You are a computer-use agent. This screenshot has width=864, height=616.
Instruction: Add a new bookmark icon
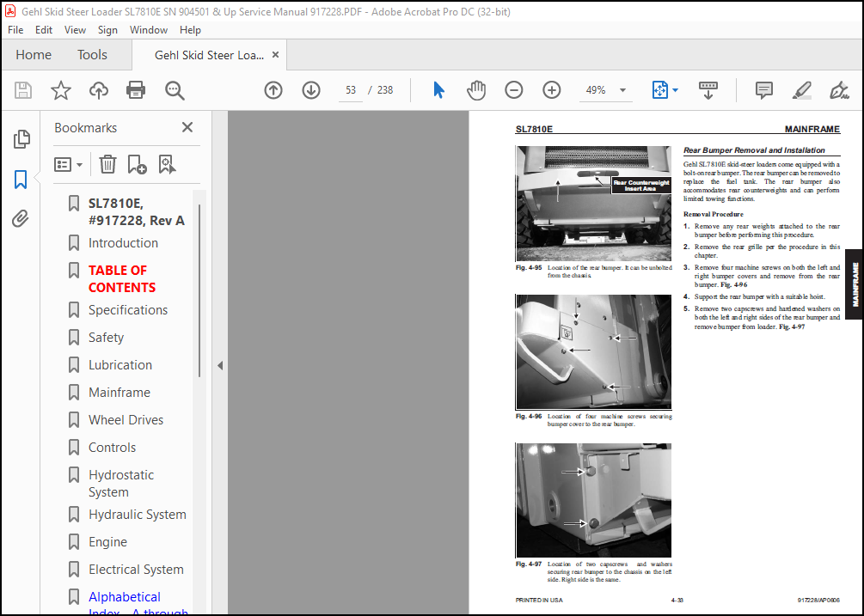point(137,164)
